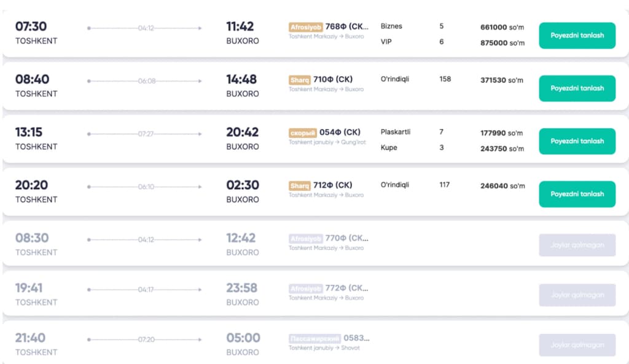Click Joylar qolmagan button for train 772Ф

577,295
